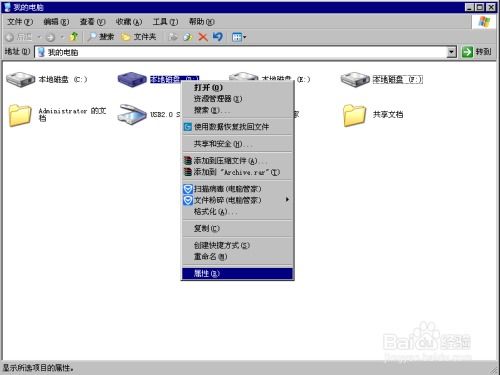Viewport: 500px width, 375px height.
Task: Click the green Go (转到) button
Action: (x=476, y=52)
